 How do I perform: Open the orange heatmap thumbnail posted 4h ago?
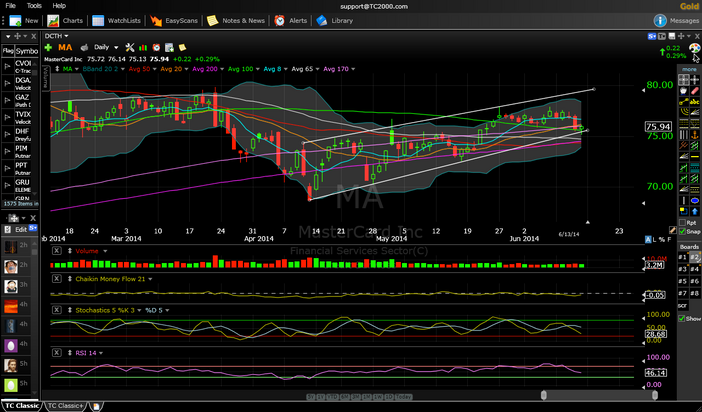[x=10, y=307]
